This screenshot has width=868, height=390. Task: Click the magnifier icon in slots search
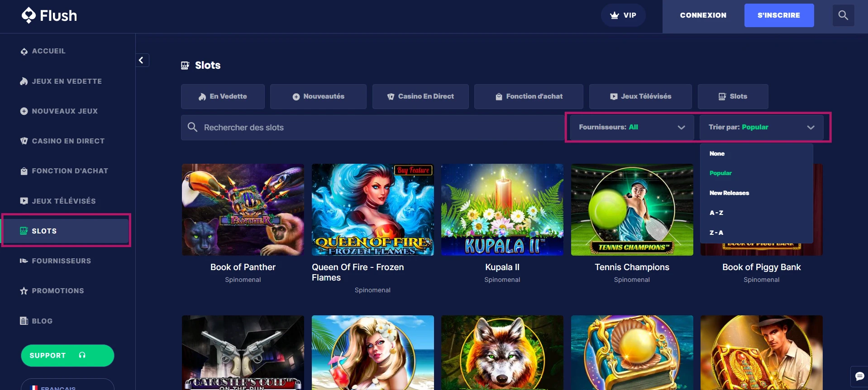[192, 127]
